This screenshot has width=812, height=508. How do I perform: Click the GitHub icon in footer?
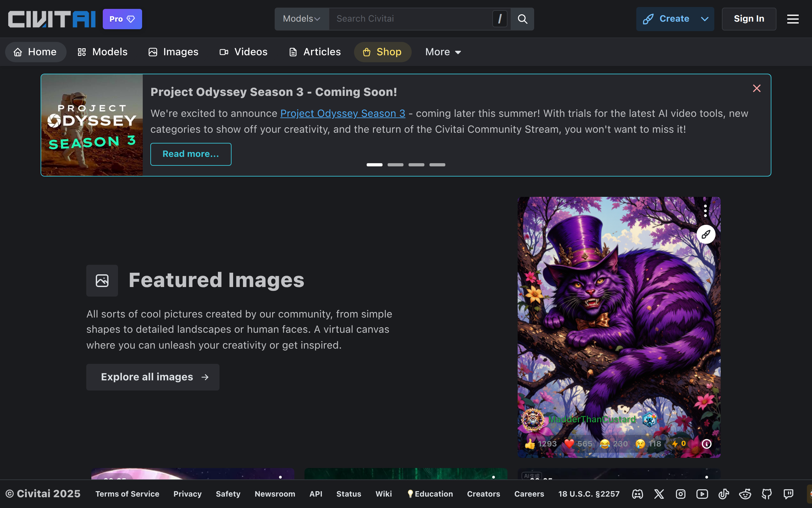pos(767,494)
